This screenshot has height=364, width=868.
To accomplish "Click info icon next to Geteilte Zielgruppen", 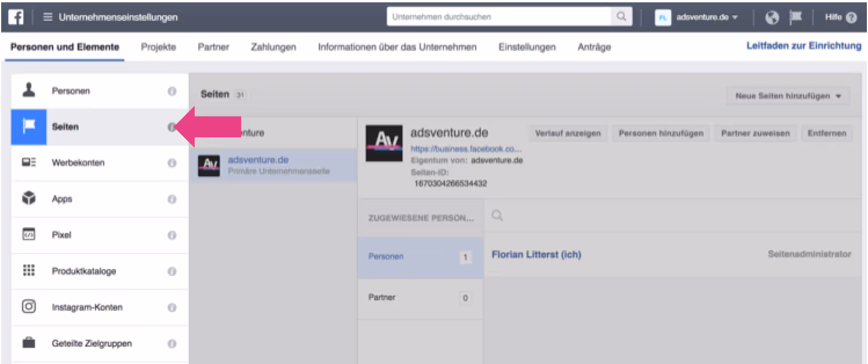I will 172,344.
